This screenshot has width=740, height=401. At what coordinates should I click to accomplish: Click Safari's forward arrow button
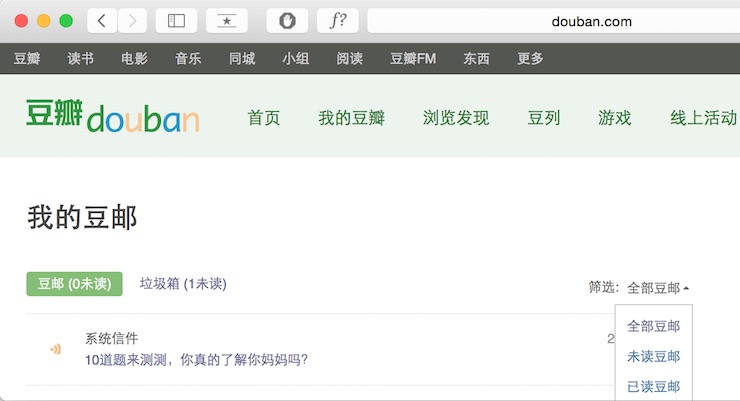(x=132, y=21)
